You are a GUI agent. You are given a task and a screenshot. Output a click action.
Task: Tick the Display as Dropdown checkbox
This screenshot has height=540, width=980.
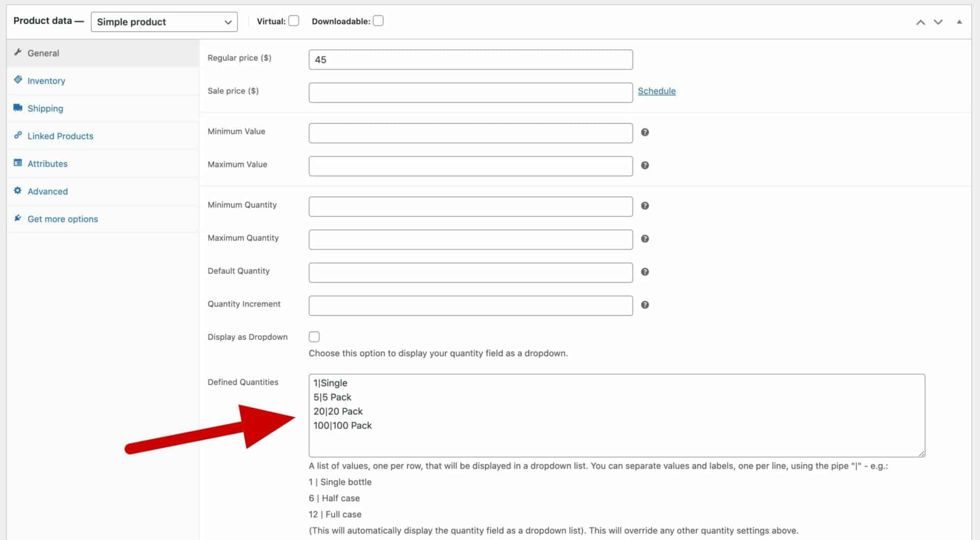pyautogui.click(x=314, y=337)
